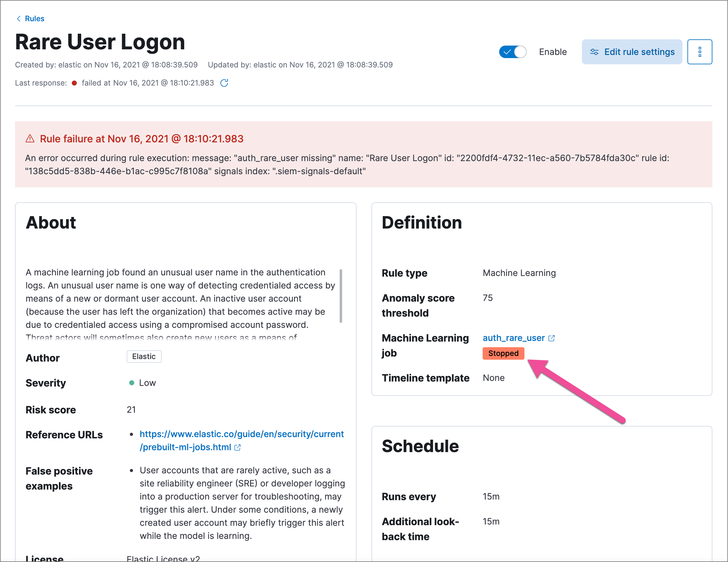Click the Stopped job status badge
Viewport: 728px width, 562px height.
503,353
